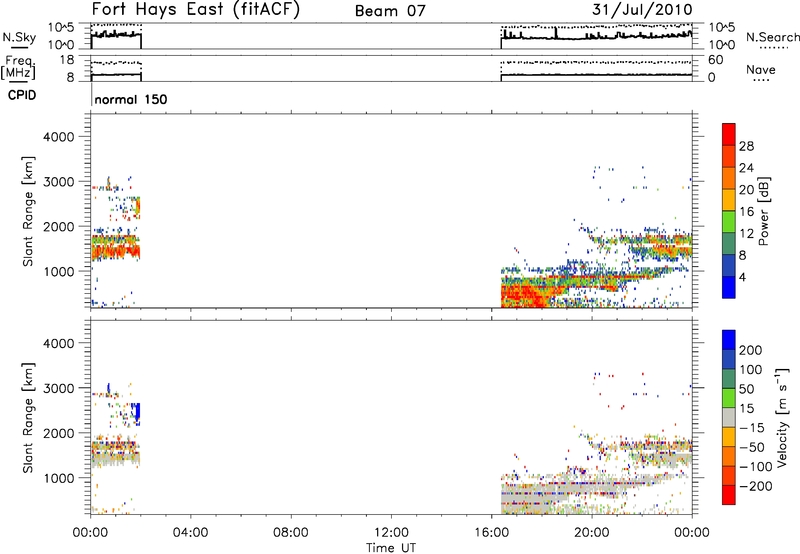Select the "12:00" time axis label
This screenshot has width=800, height=554.
391,533
